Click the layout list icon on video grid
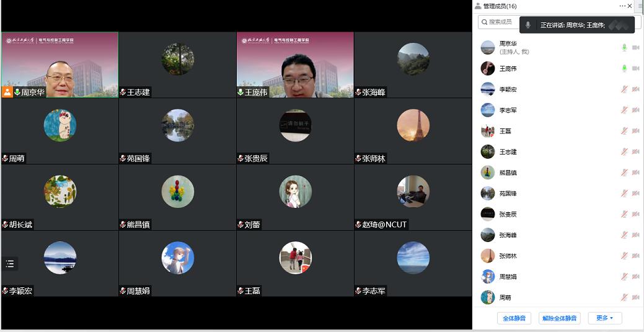This screenshot has width=644, height=332. coord(10,264)
